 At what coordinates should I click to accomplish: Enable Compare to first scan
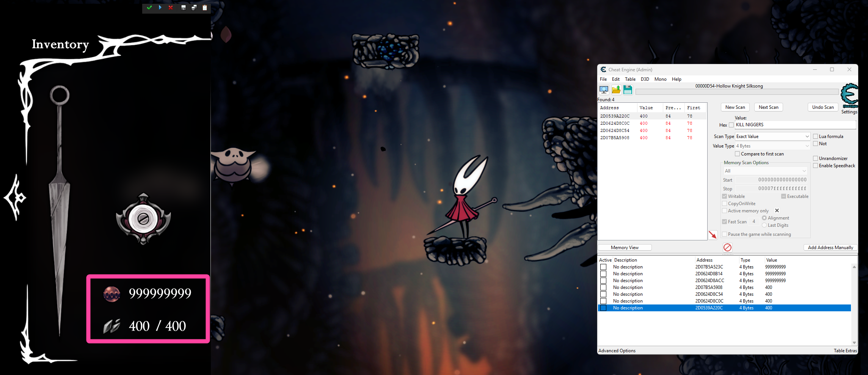738,154
